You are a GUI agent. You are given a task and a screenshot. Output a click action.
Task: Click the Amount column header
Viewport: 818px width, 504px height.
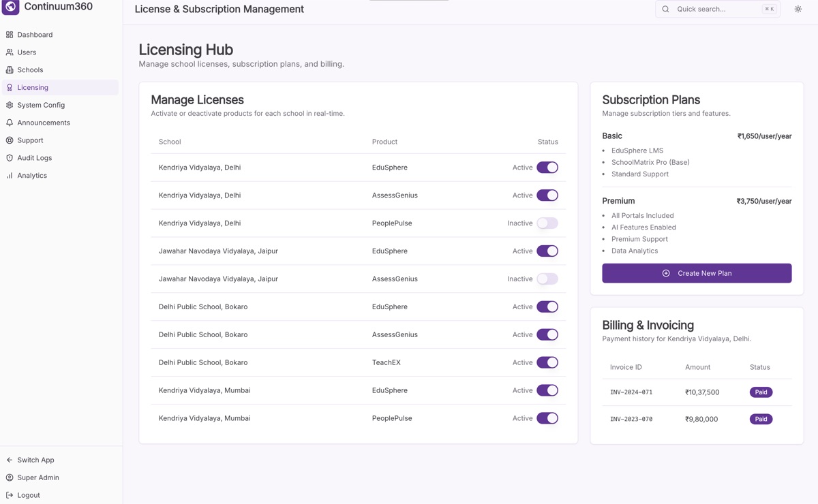(x=697, y=368)
